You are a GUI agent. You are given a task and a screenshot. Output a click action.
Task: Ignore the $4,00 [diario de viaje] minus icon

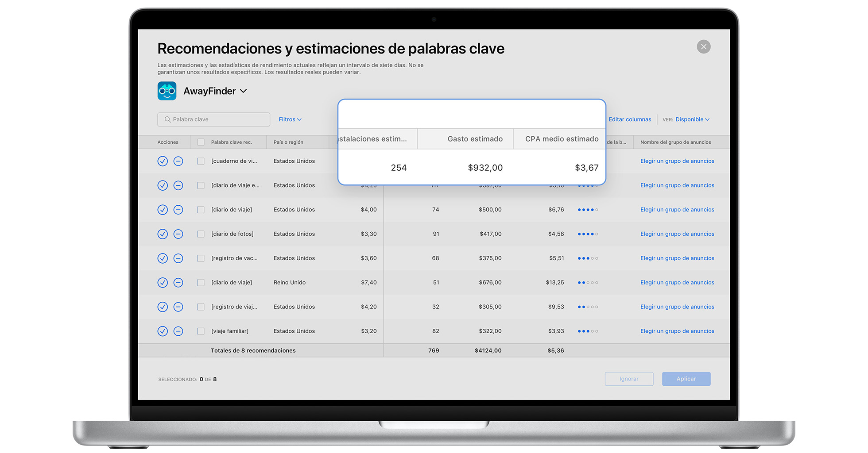coord(178,210)
